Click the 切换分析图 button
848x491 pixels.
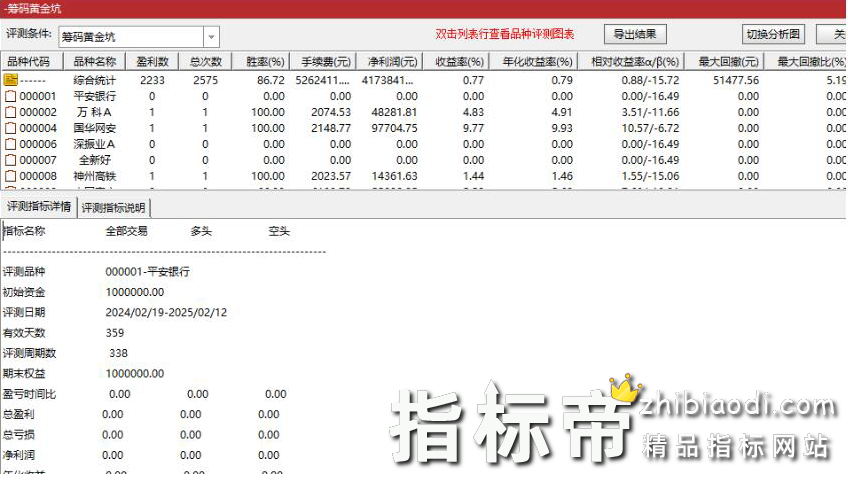pyautogui.click(x=773, y=34)
